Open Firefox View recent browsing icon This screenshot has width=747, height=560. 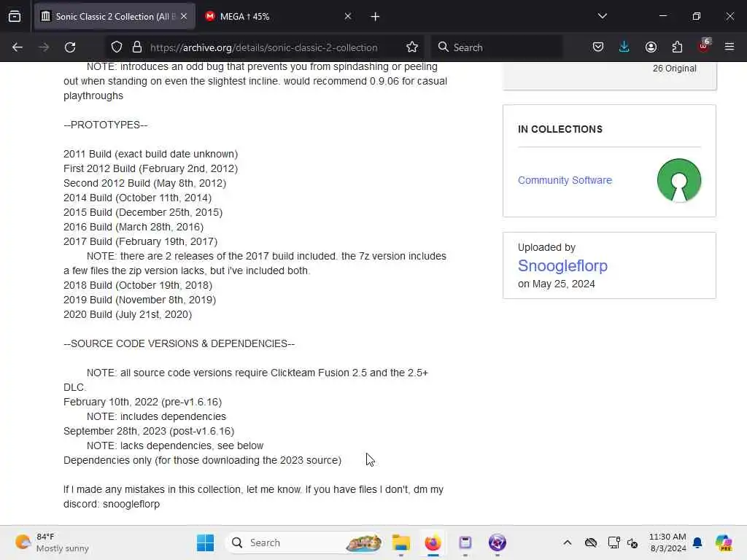15,17
